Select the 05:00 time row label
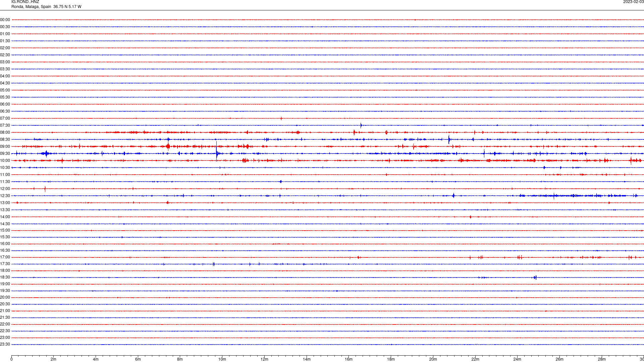644x362 pixels. [x=5, y=90]
